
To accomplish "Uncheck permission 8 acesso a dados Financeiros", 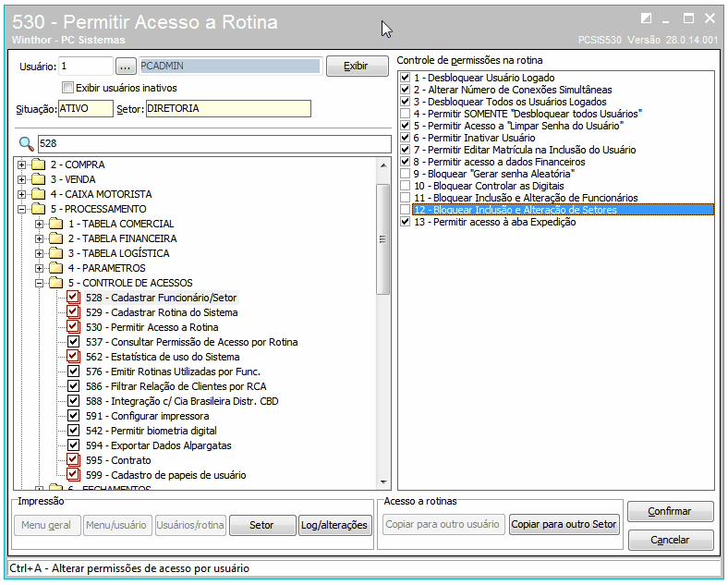I will tap(406, 162).
